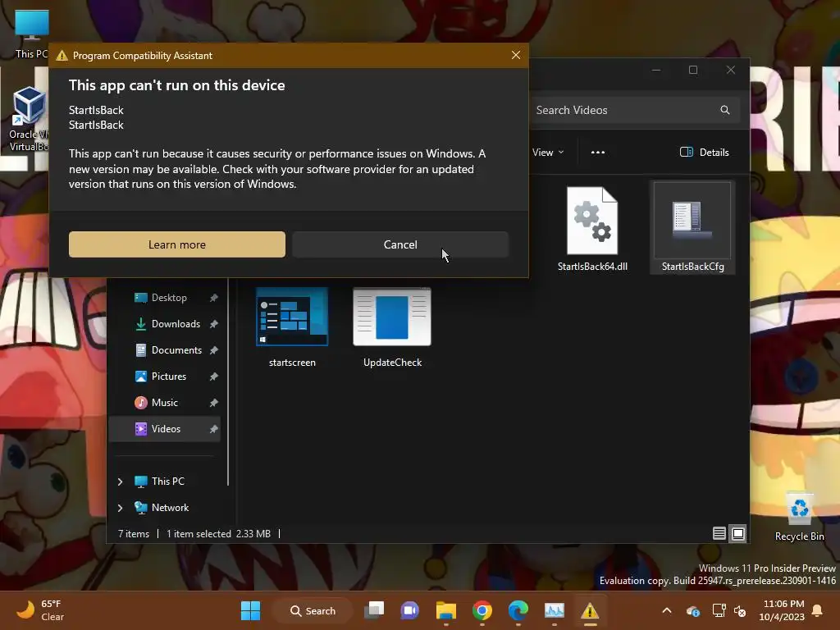Viewport: 840px width, 630px height.
Task: Click the pin icon beside Pictures
Action: click(x=214, y=377)
